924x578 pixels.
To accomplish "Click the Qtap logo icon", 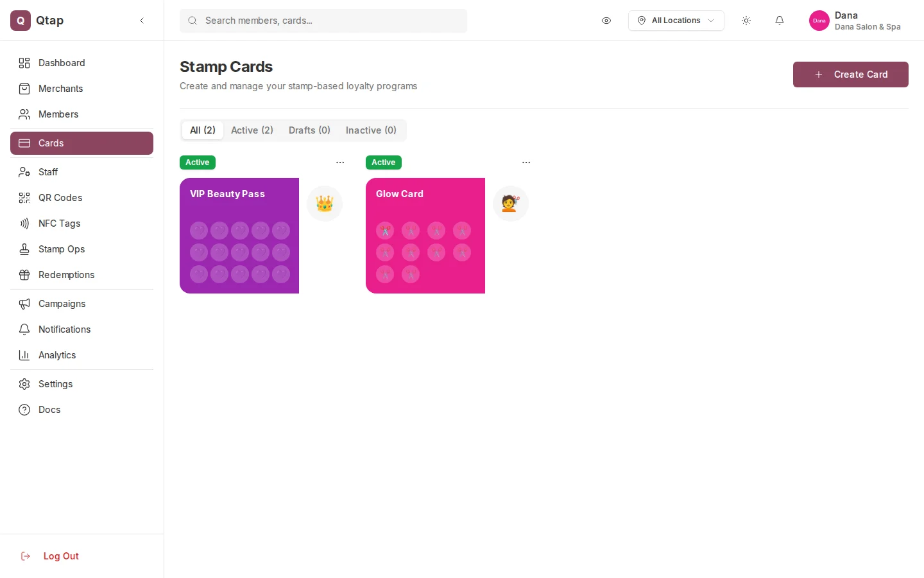I will [x=21, y=21].
